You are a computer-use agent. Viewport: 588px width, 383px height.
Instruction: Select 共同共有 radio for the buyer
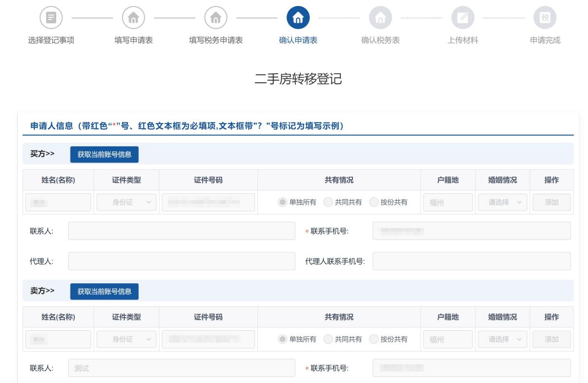328,202
